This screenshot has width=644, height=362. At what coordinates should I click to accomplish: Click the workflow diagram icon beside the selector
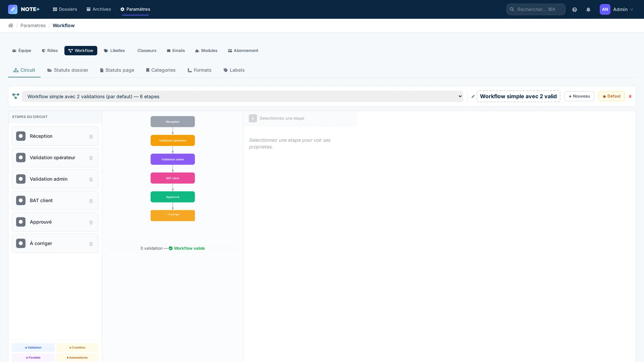coord(15,96)
